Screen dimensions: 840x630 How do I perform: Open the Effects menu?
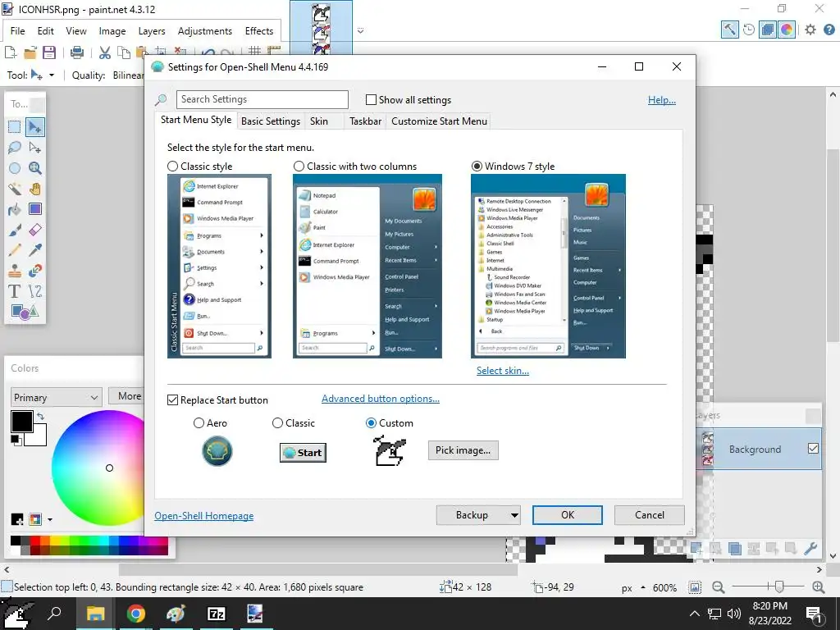pos(259,31)
